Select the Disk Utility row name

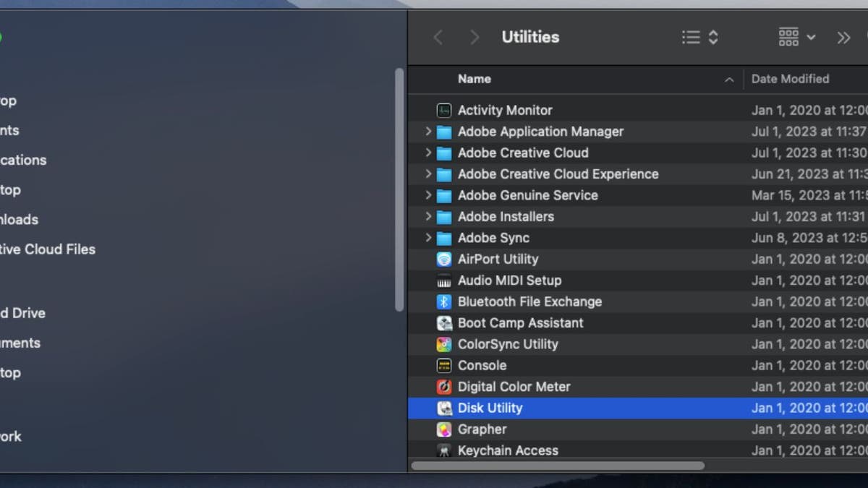click(490, 408)
